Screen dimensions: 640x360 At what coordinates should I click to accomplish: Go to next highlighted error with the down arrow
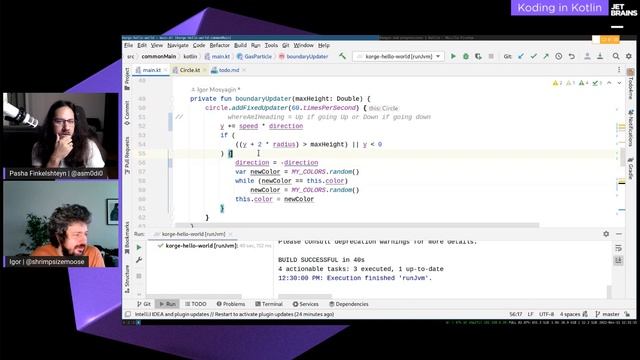point(619,83)
